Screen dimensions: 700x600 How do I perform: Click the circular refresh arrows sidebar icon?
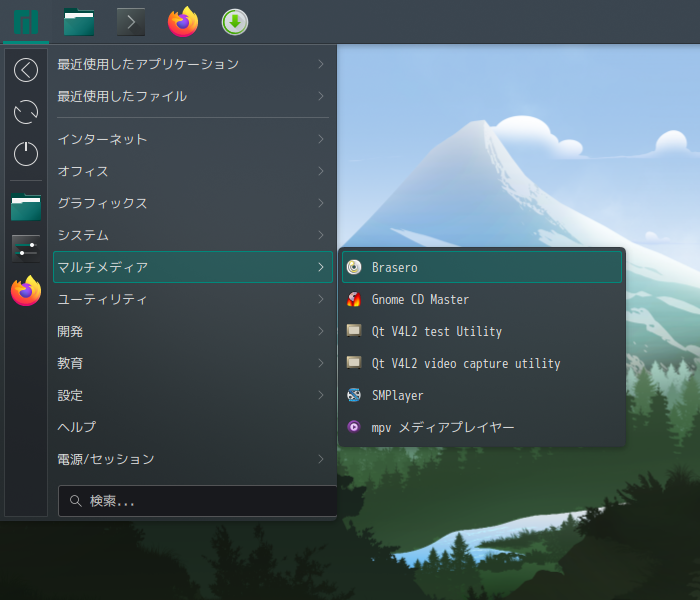tap(26, 112)
